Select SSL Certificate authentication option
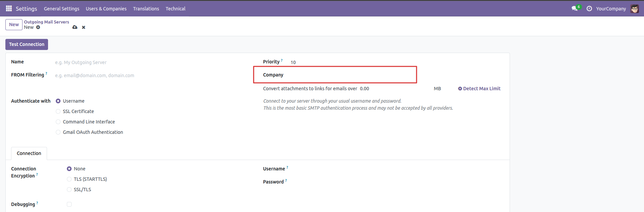The height and width of the screenshot is (212, 644). [x=58, y=111]
